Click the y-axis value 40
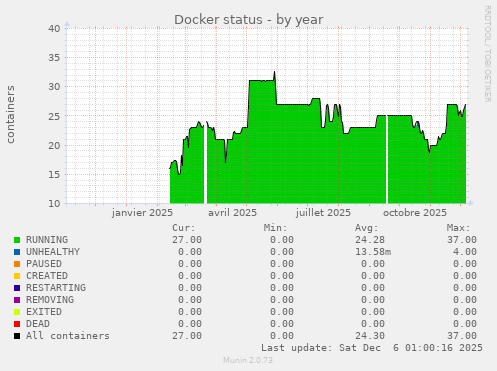Viewport: 497px width, 371px height. coord(54,28)
